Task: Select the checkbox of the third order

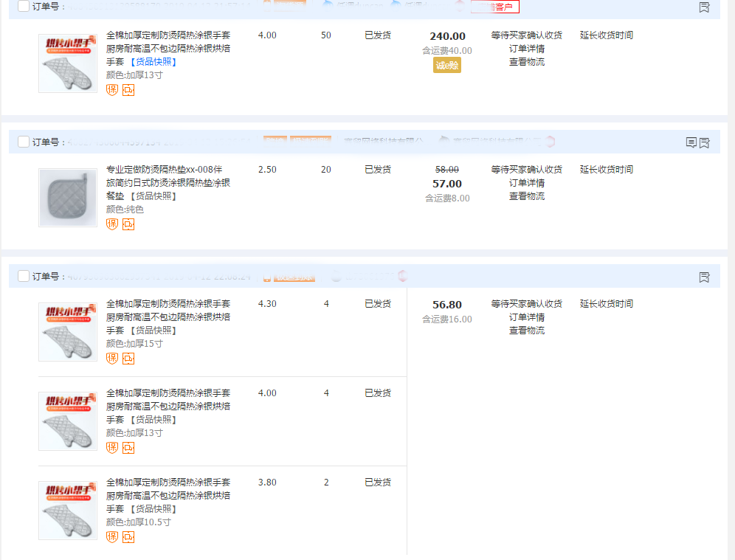Action: coord(23,274)
